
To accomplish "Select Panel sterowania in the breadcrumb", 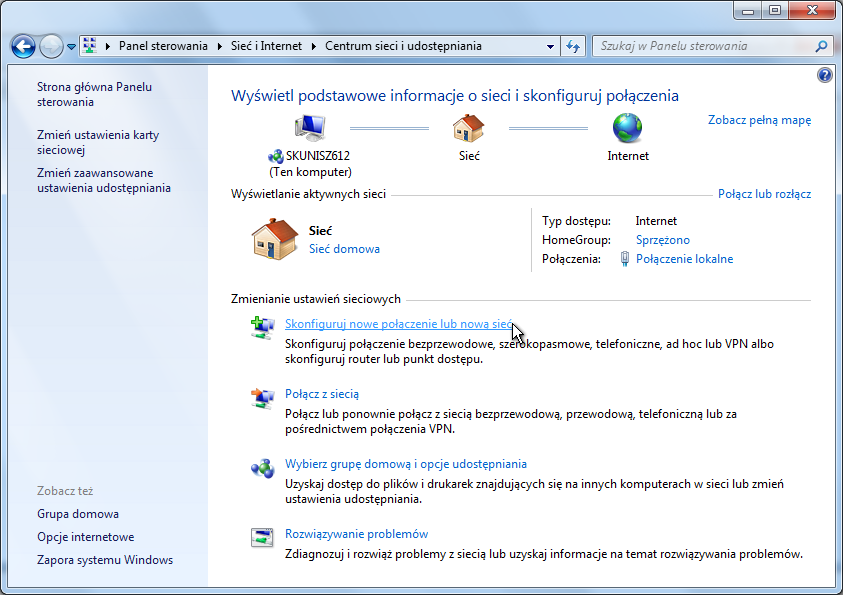I will pyautogui.click(x=163, y=46).
